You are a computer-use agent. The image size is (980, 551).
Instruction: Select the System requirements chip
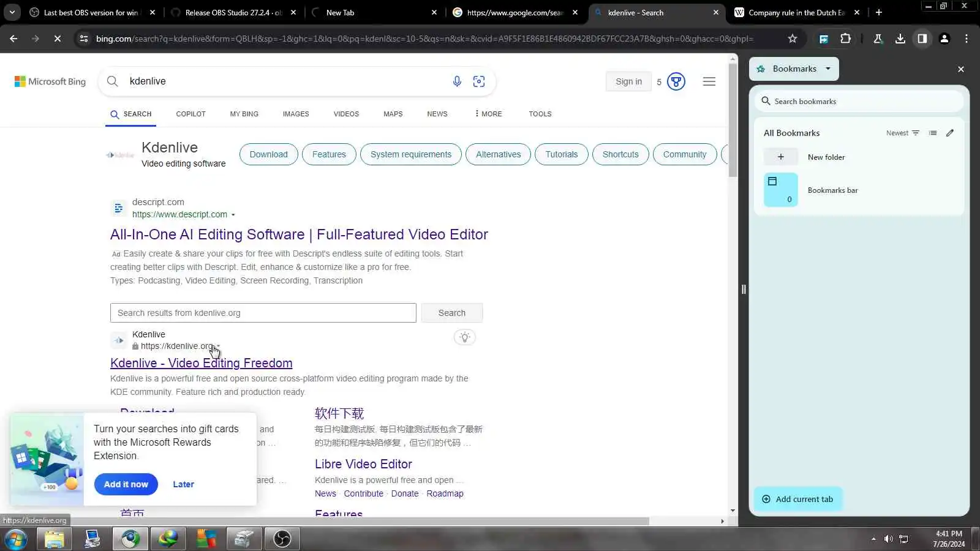click(x=411, y=154)
